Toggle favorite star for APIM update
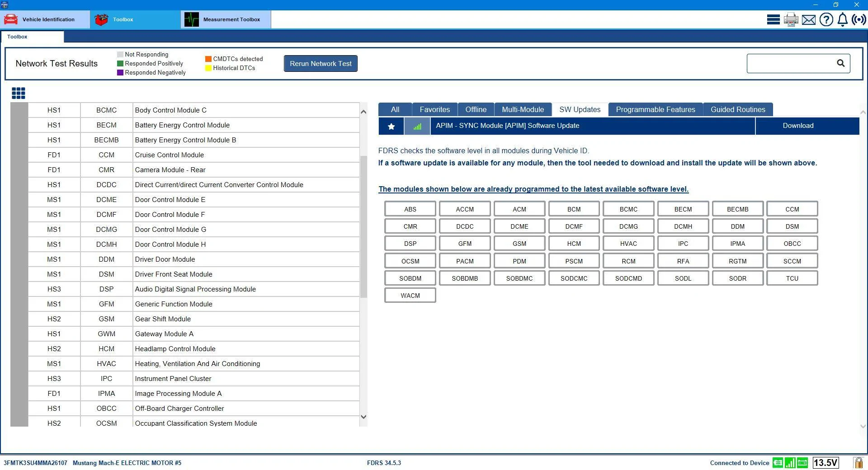This screenshot has height=470, width=868. (x=392, y=126)
